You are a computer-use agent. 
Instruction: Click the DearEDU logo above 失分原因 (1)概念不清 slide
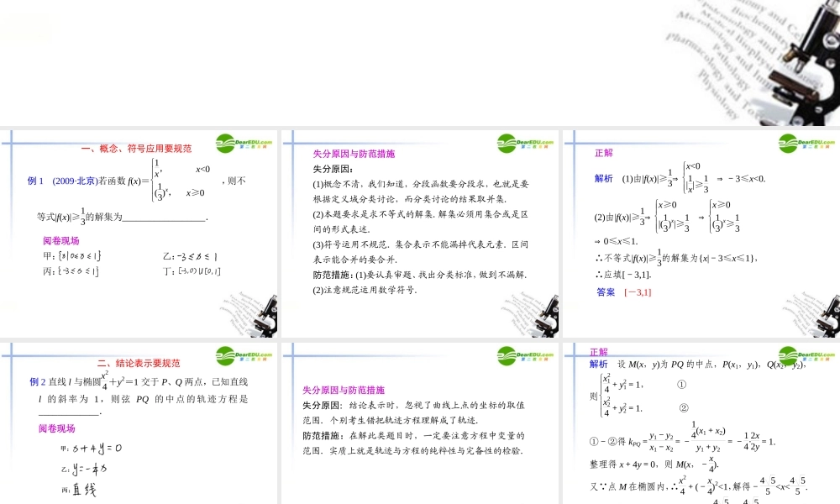click(x=525, y=144)
